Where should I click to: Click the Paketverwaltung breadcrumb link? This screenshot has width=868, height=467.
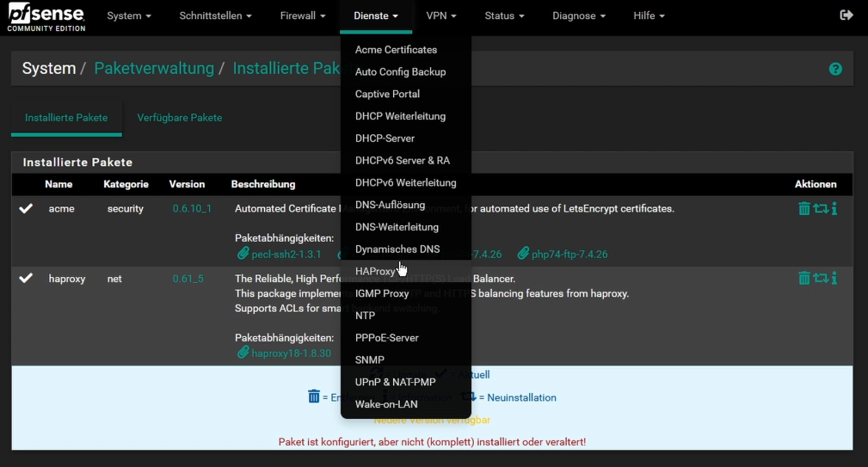click(x=154, y=68)
